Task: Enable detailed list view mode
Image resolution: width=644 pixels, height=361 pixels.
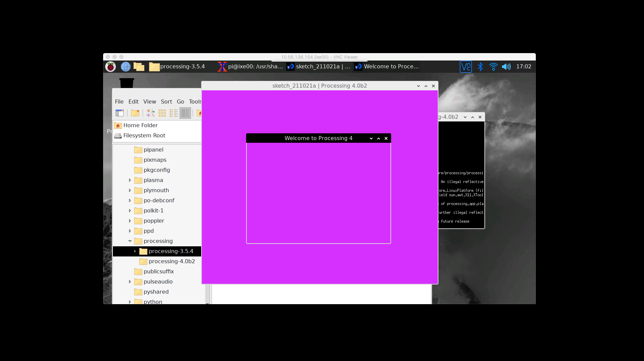Action: click(185, 113)
